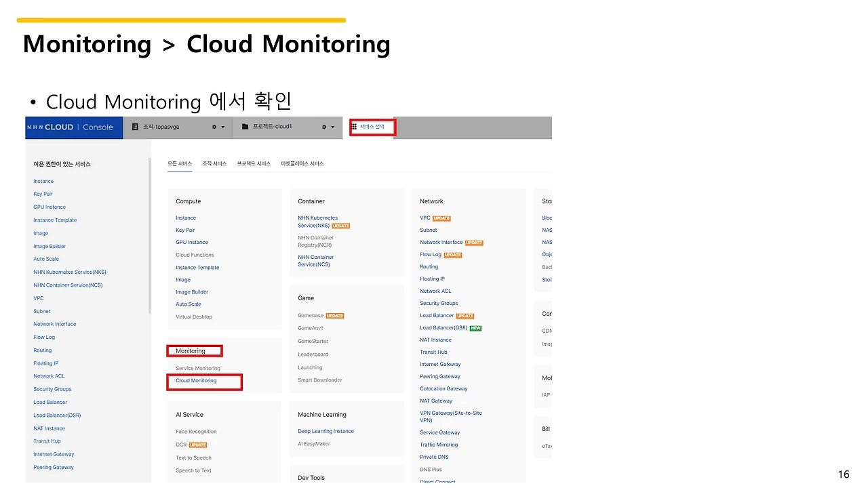The width and height of the screenshot is (868, 488).
Task: Open OCR under AI Service
Action: tap(181, 445)
